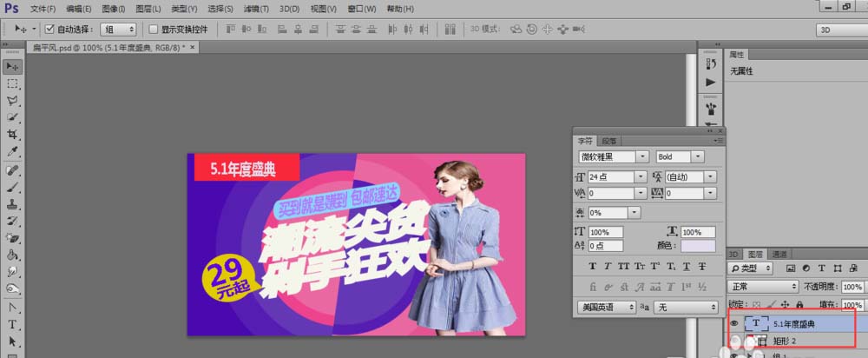Switch to the 通道 tab
Screen dimensions: 868x358
click(x=779, y=255)
